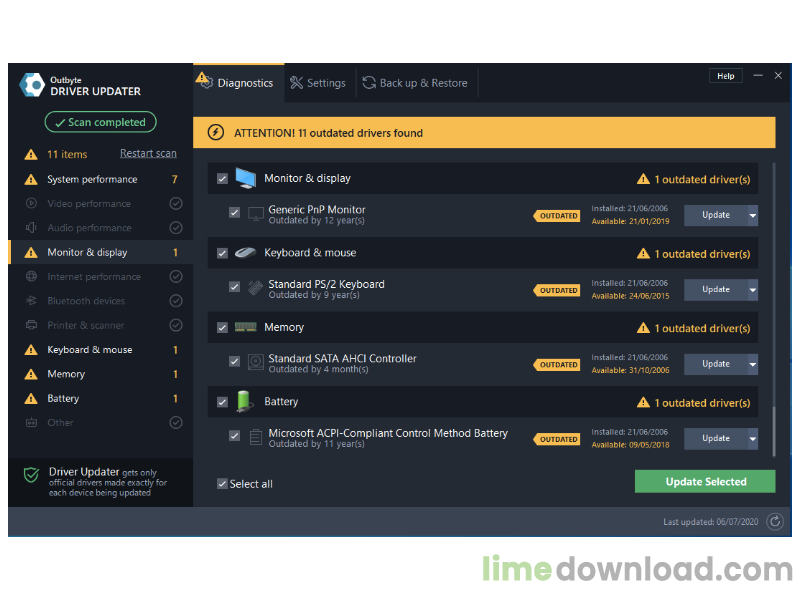
Task: Open Update dropdown arrow for SATA AHCI Controller
Action: click(753, 364)
